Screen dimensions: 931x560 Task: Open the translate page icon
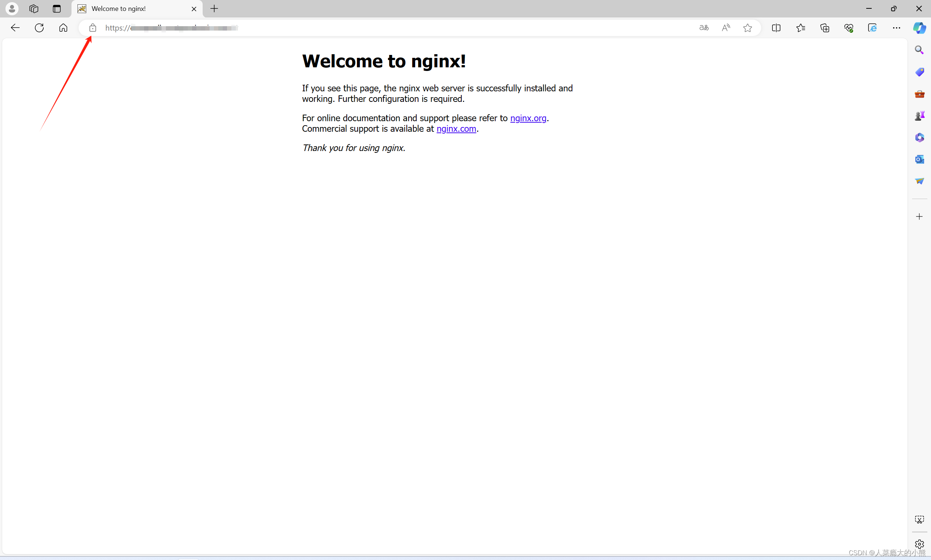(704, 28)
